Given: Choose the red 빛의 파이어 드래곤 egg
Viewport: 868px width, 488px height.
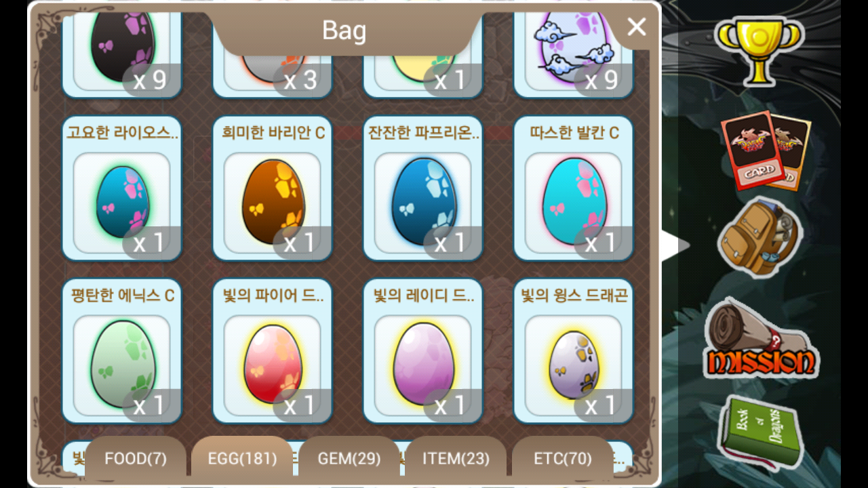Looking at the screenshot, I should 273,351.
